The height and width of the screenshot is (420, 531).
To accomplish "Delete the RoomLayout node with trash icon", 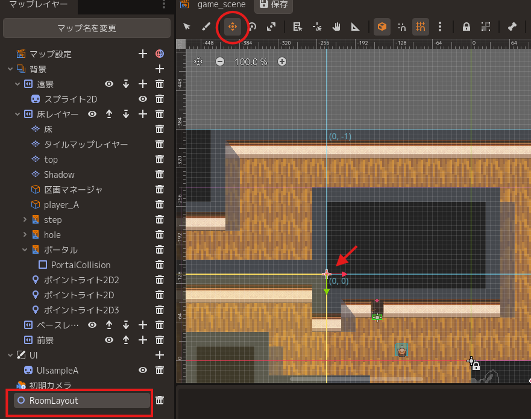I will [x=160, y=400].
